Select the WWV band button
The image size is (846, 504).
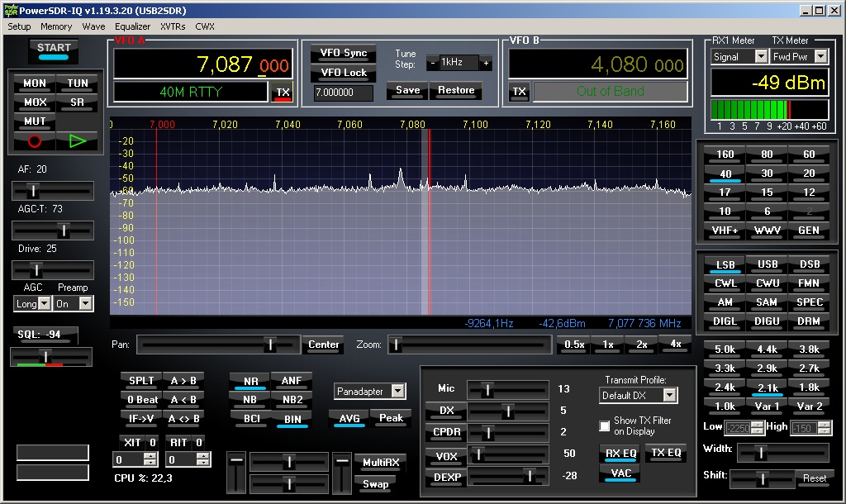pos(767,231)
